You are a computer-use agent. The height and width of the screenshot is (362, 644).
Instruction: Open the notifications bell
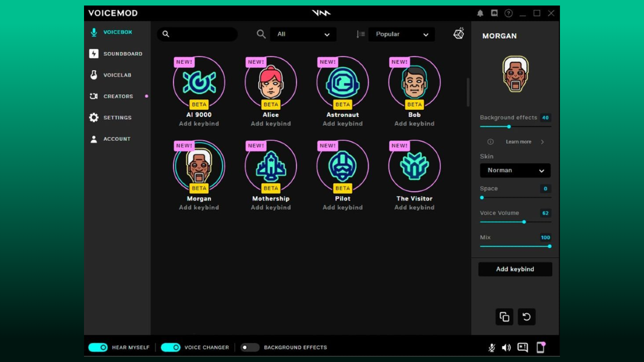[x=480, y=13]
